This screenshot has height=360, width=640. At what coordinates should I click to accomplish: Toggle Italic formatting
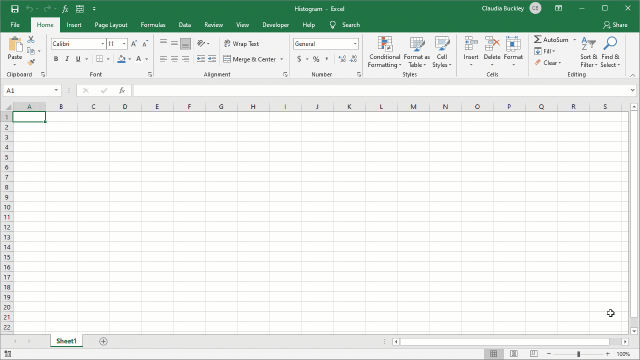click(67, 59)
